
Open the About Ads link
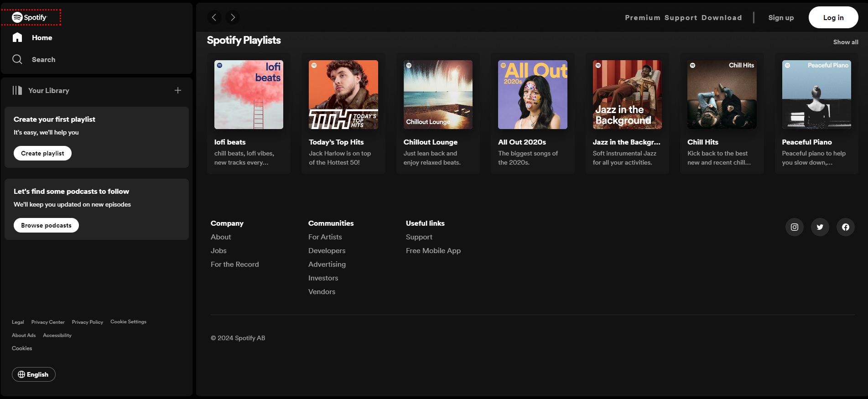24,335
